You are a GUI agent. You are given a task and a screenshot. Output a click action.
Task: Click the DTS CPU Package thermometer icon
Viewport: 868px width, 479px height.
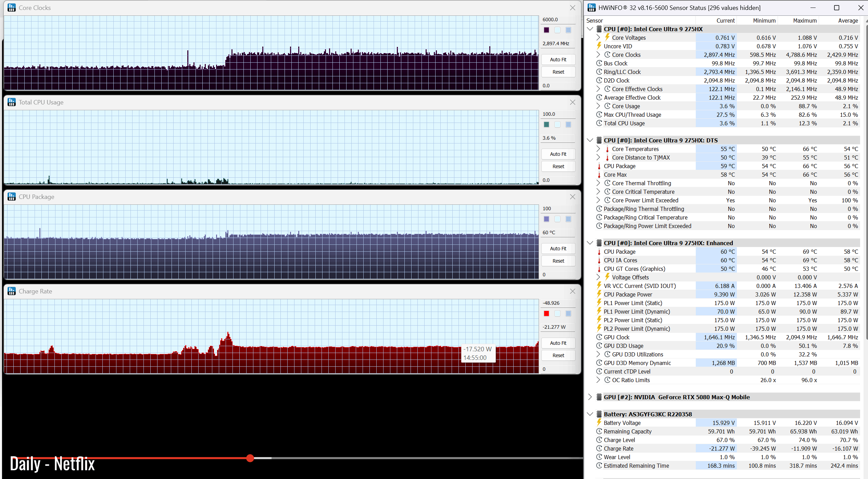pyautogui.click(x=599, y=166)
